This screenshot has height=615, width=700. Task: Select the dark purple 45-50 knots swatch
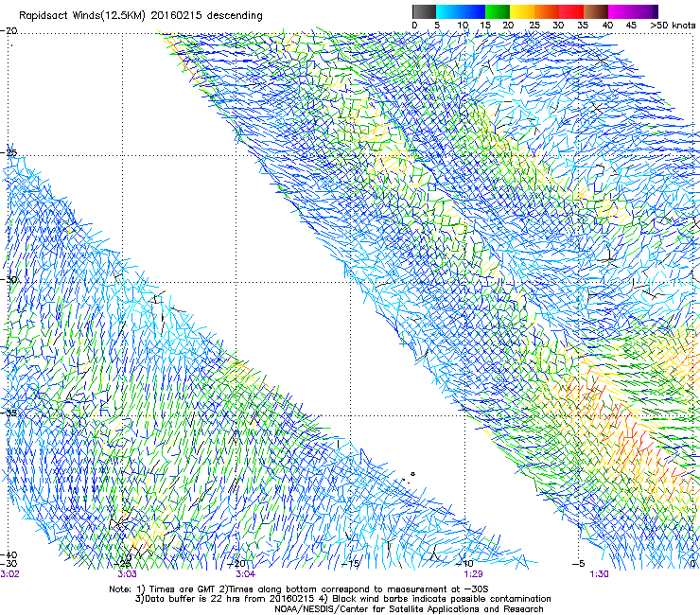[645, 11]
